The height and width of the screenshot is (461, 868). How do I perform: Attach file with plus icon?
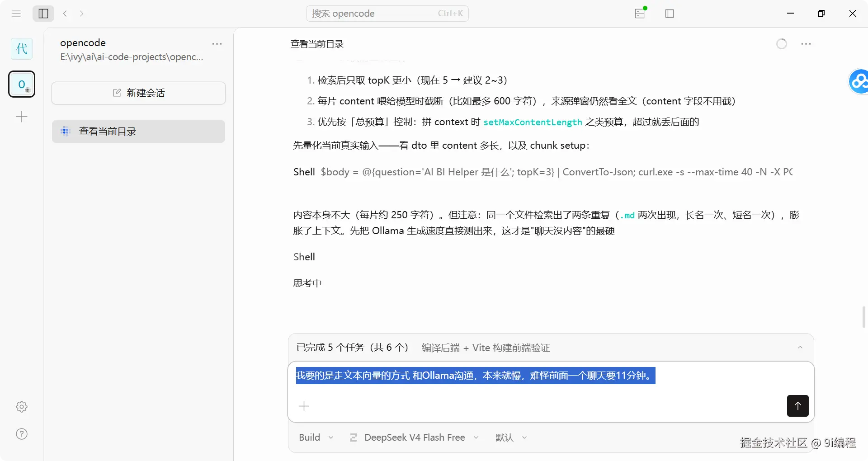click(x=304, y=406)
